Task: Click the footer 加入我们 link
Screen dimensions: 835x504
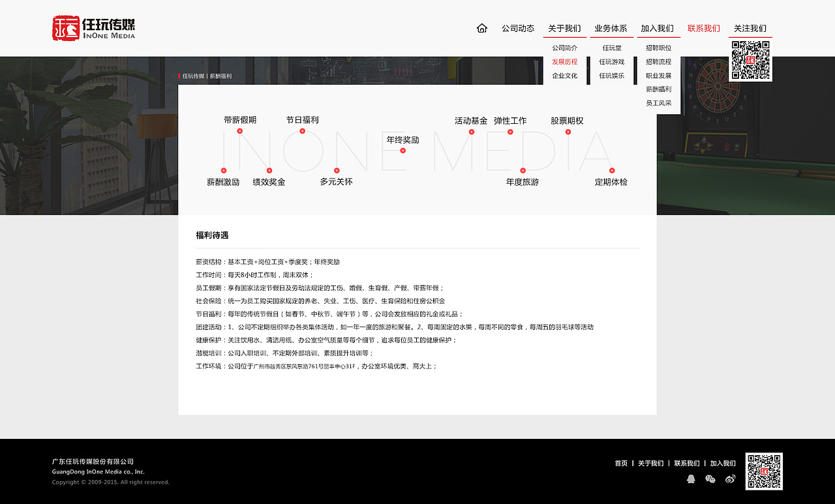Action: click(723, 464)
